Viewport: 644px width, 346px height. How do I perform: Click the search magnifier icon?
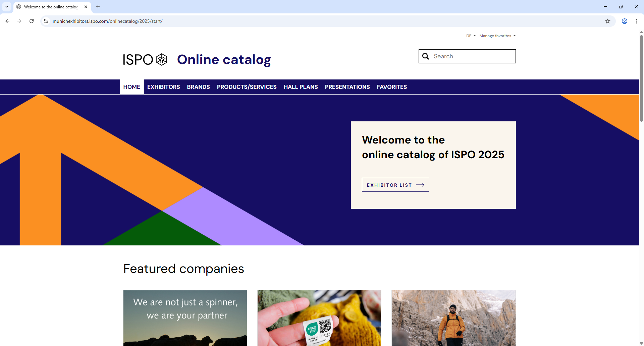(426, 56)
